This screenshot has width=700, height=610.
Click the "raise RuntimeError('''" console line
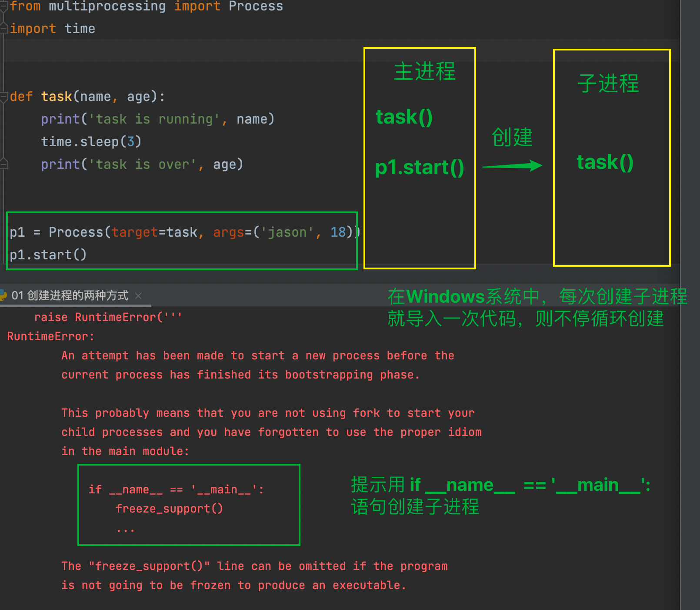[x=108, y=317]
